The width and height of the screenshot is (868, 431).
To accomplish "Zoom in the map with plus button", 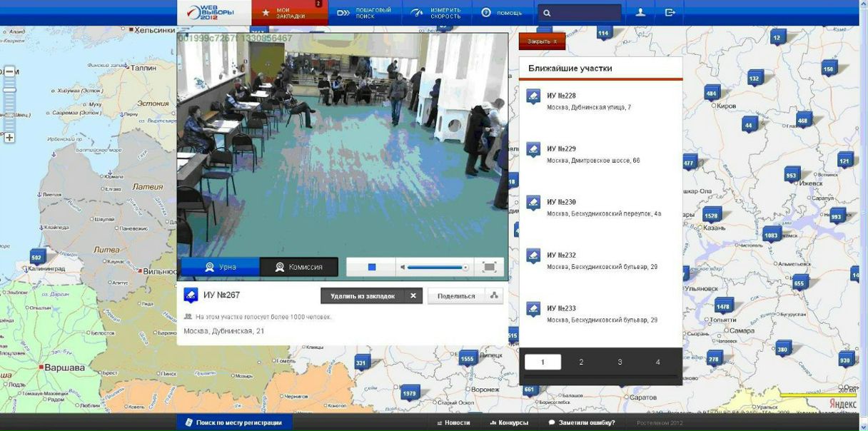I will pos(9,138).
